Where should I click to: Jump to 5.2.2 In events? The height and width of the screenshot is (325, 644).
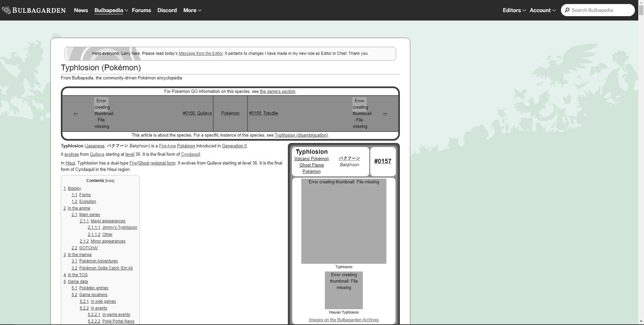[x=93, y=308]
